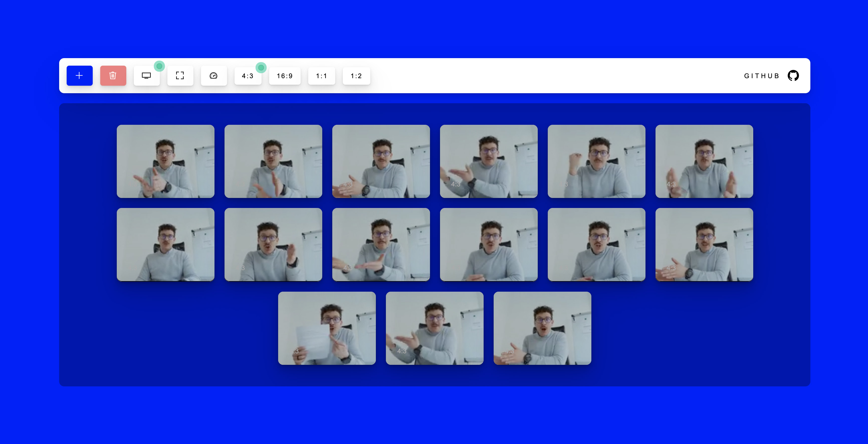
Task: Click the blue plus add-camera button
Action: coord(79,75)
